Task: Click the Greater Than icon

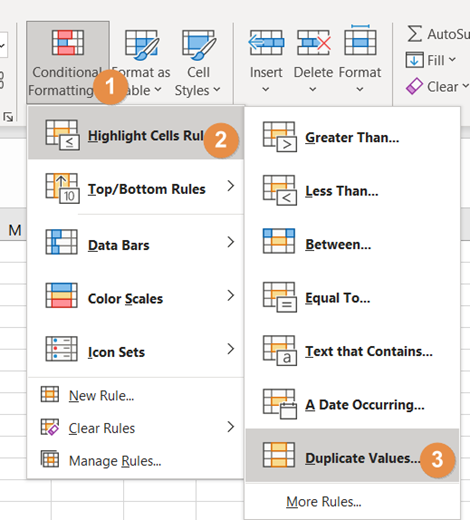Action: pos(280,137)
